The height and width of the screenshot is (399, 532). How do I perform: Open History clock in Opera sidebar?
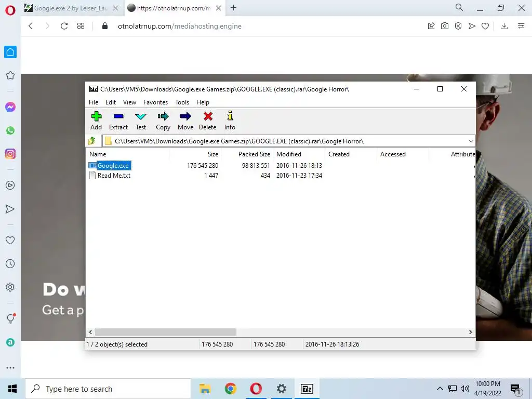pyautogui.click(x=10, y=263)
